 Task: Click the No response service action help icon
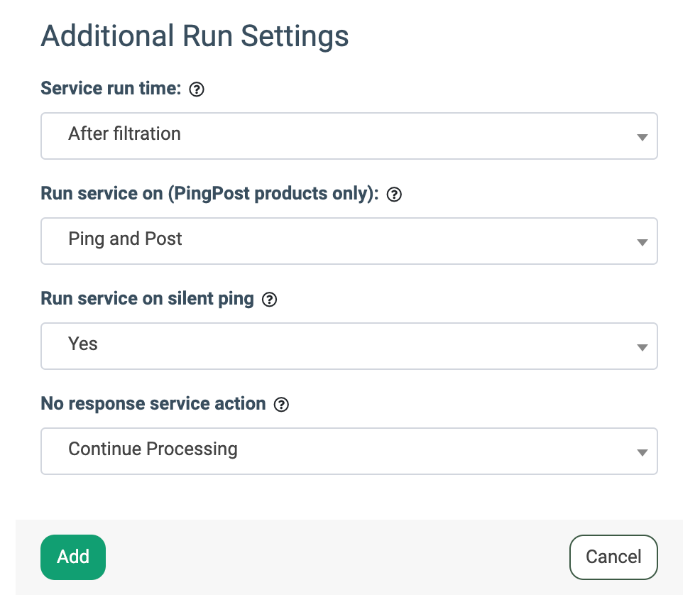click(x=282, y=405)
